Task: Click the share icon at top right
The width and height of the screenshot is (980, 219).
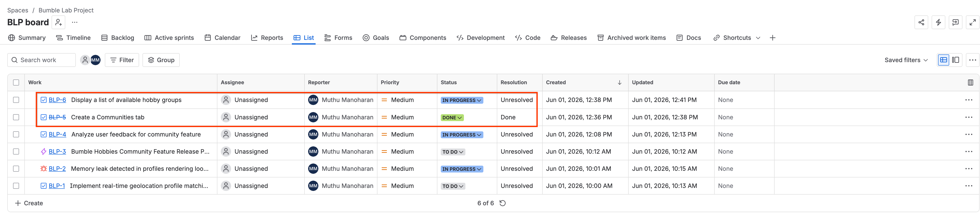Action: click(921, 22)
